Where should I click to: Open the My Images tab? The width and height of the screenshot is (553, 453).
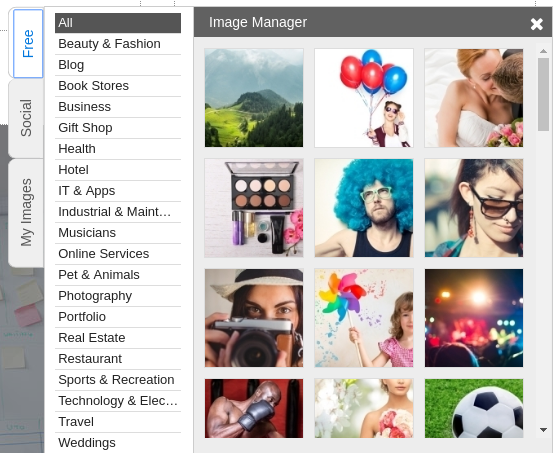coord(26,212)
